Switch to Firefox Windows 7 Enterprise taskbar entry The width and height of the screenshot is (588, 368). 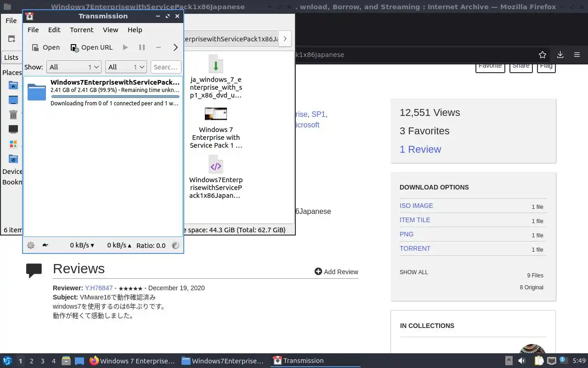[x=132, y=361]
